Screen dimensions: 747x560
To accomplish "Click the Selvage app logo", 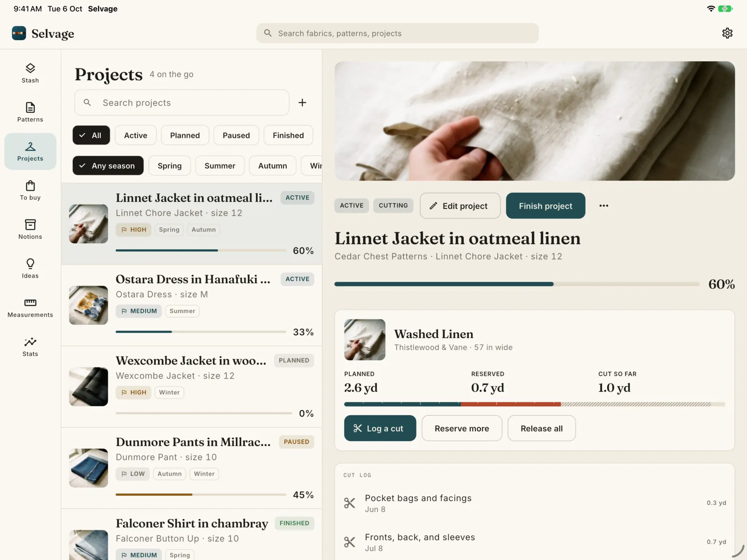I will (19, 33).
